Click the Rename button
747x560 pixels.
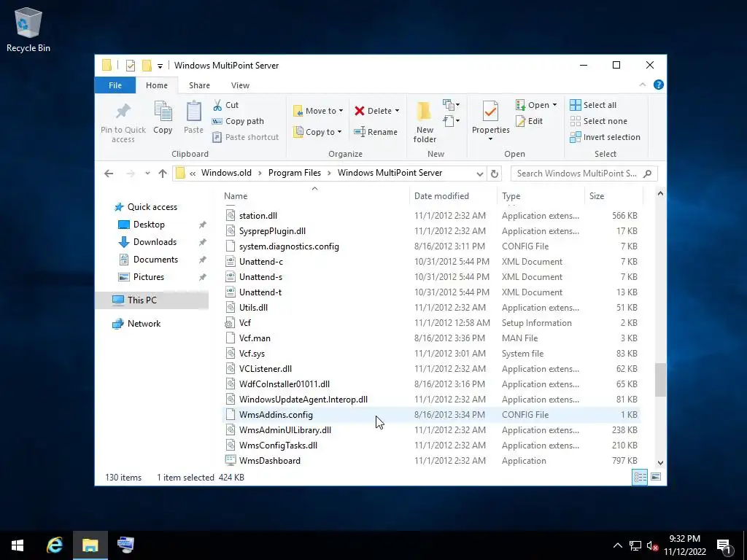coord(376,132)
